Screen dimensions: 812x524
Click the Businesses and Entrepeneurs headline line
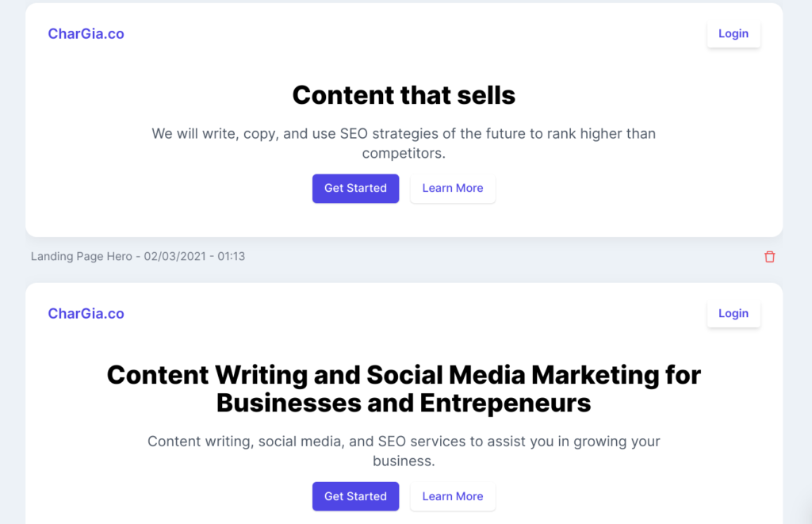[x=404, y=404]
